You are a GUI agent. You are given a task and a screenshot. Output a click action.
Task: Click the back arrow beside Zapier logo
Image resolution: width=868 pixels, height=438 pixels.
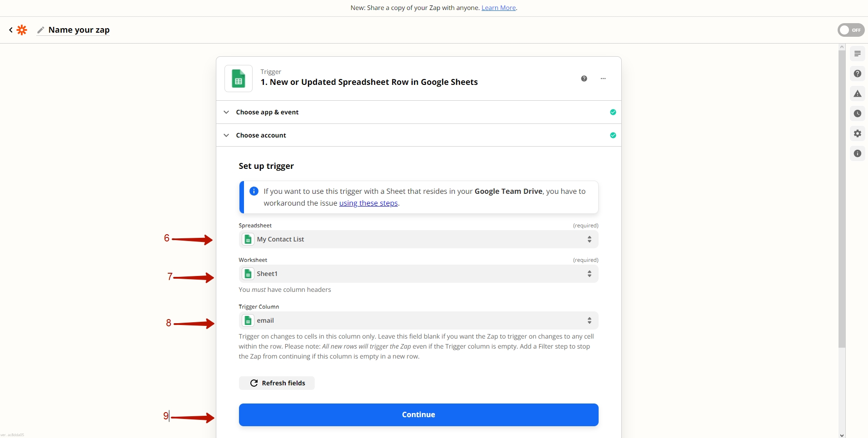[11, 30]
